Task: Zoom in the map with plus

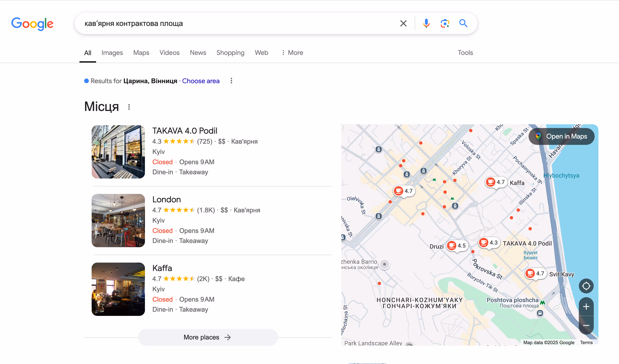Action: (586, 307)
